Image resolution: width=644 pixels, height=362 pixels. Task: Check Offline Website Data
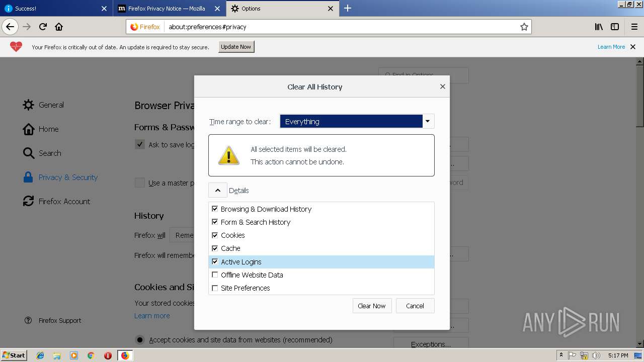pyautogui.click(x=215, y=275)
